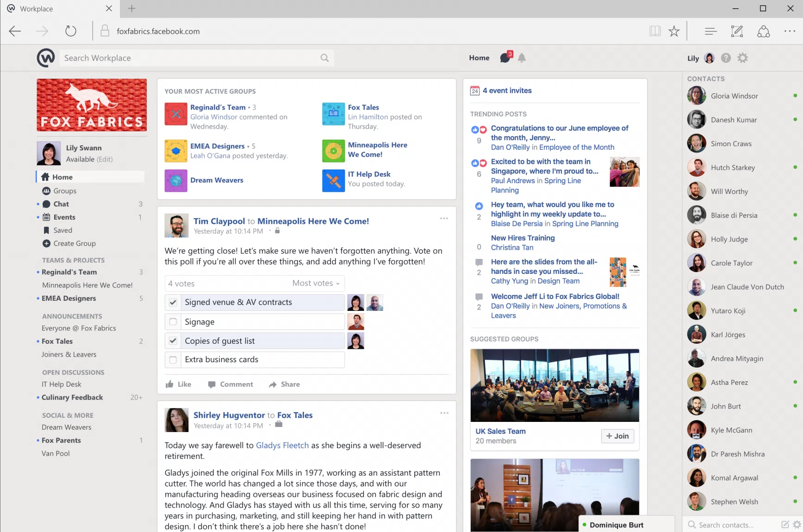The height and width of the screenshot is (532, 803).
Task: Click EMEA Designers group icon
Action: pyautogui.click(x=176, y=151)
